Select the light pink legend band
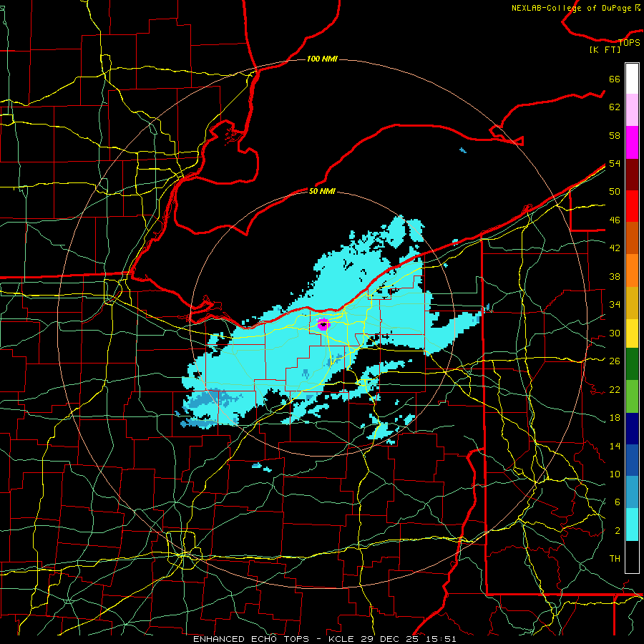644x644 pixels. (x=632, y=110)
